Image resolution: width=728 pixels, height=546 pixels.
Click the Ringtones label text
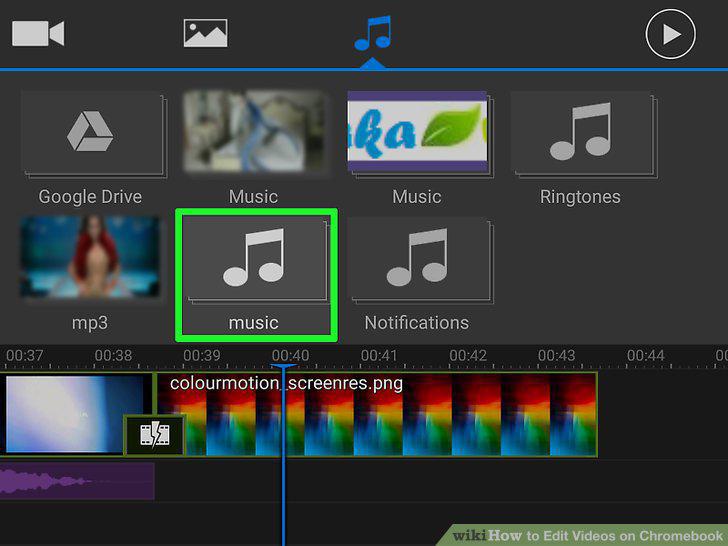point(580,197)
